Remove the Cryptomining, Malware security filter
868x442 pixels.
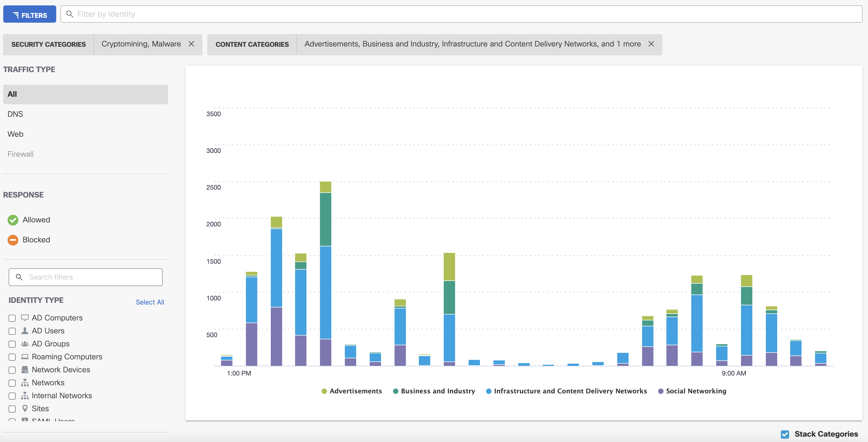click(191, 44)
